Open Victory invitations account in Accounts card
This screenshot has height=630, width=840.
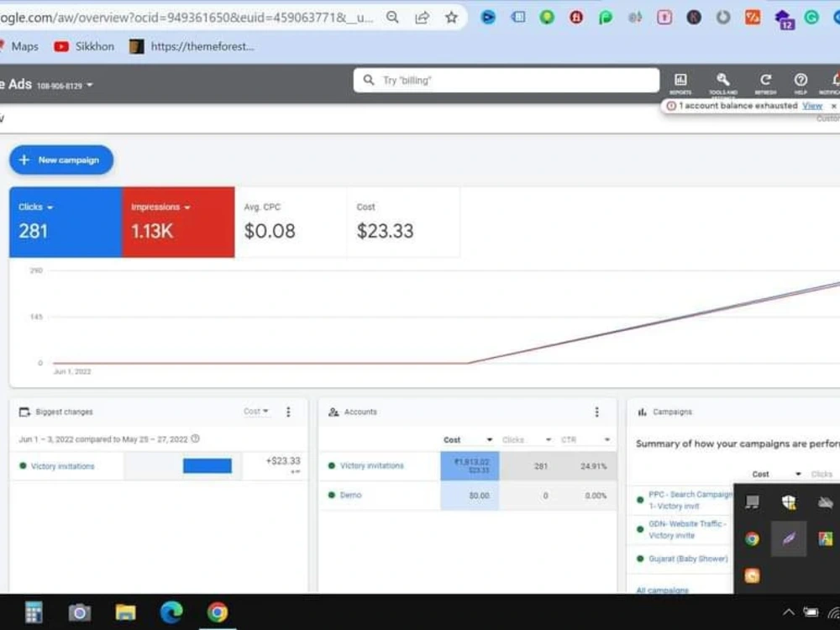click(x=372, y=465)
